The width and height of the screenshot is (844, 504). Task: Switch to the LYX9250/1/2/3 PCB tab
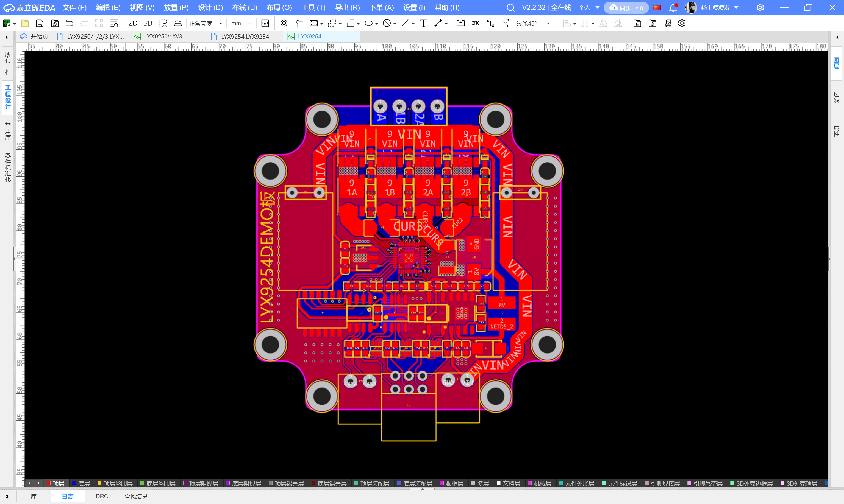tap(163, 36)
